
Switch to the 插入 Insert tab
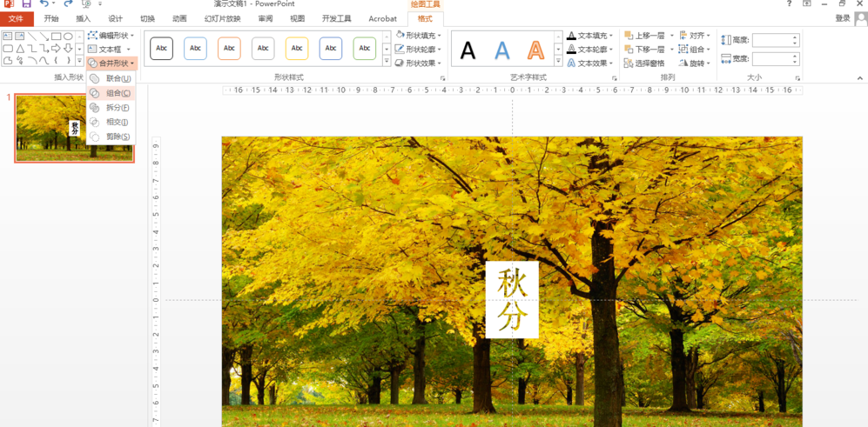83,19
